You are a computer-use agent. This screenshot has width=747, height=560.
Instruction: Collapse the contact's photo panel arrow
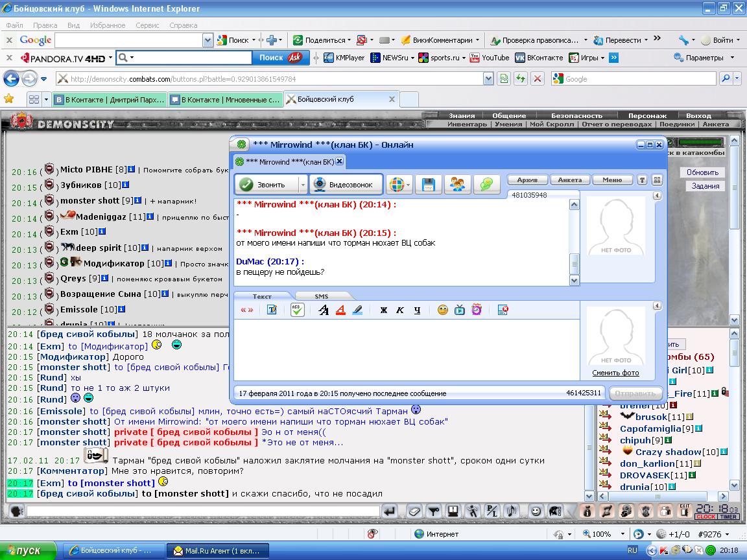658,195
